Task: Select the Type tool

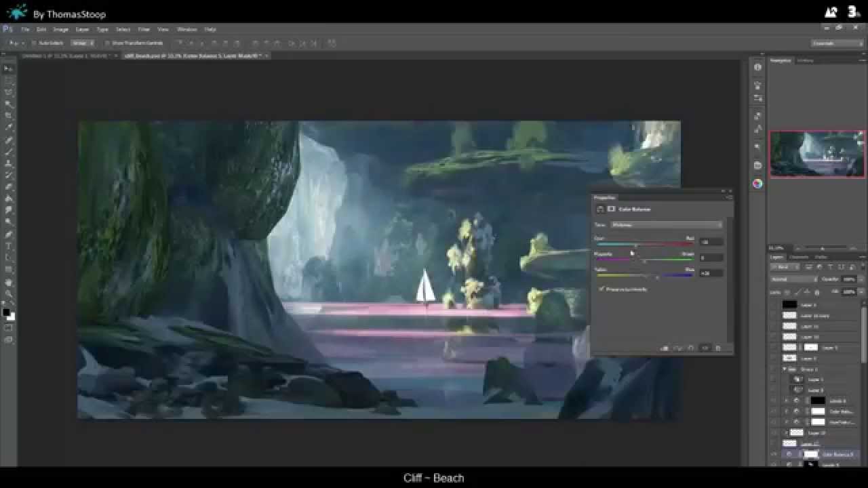Action: coord(8,246)
